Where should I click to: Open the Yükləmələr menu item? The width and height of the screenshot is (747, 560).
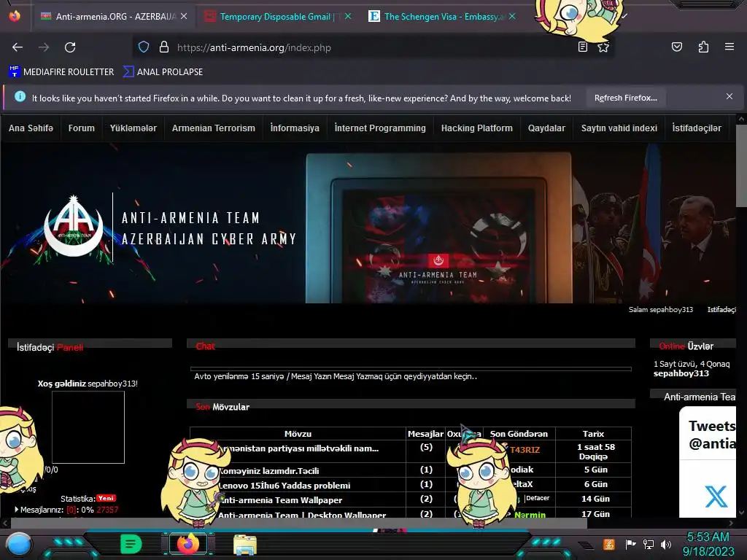tap(133, 128)
